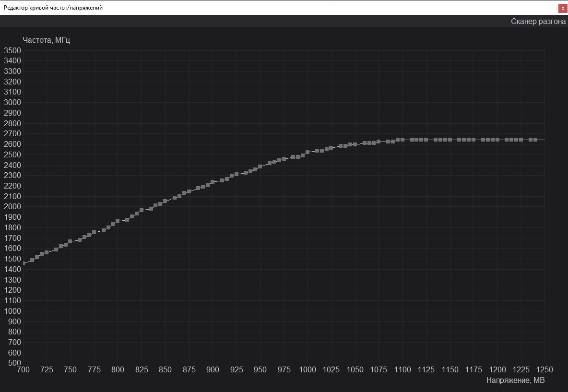Select the curve point at 750 mV

click(70, 241)
